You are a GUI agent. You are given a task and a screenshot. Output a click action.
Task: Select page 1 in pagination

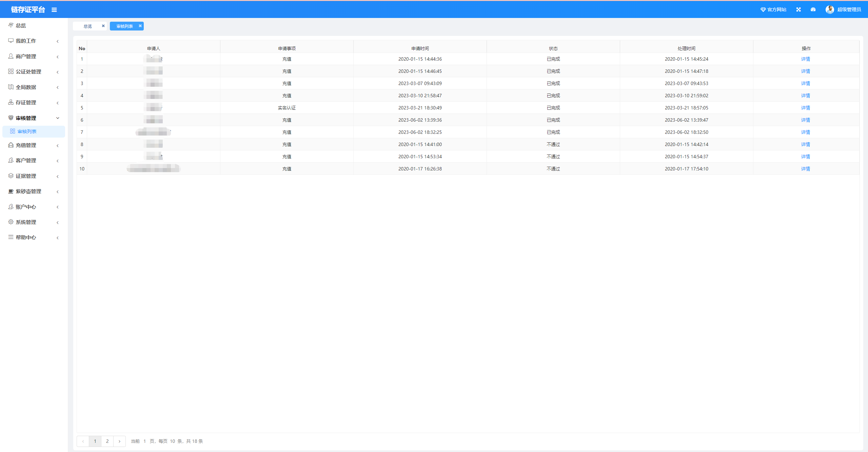click(x=95, y=441)
